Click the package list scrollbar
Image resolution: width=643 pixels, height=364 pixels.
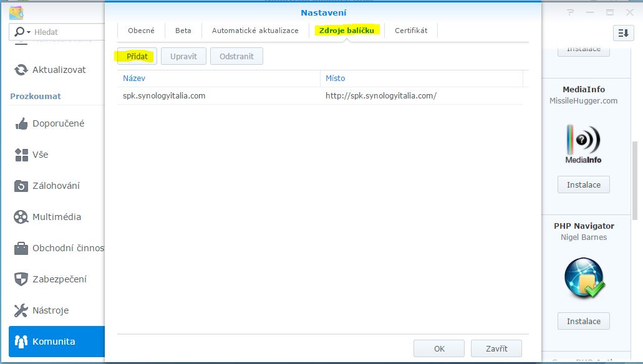click(635, 181)
